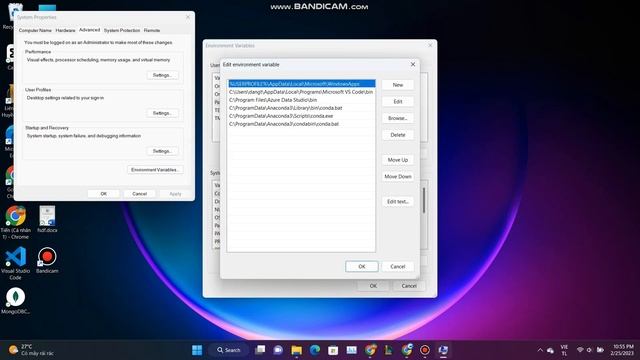
Task: Select the Azure Data Studio\bin path entry
Action: click(302, 100)
